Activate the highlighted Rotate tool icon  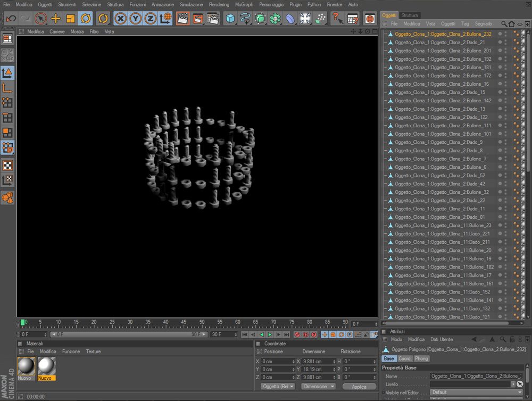(x=86, y=18)
